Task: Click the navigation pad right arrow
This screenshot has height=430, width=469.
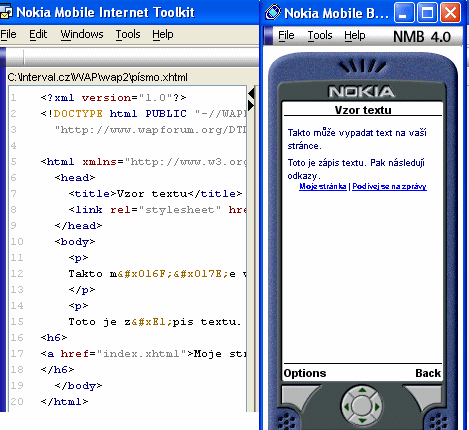Action: [x=377, y=406]
